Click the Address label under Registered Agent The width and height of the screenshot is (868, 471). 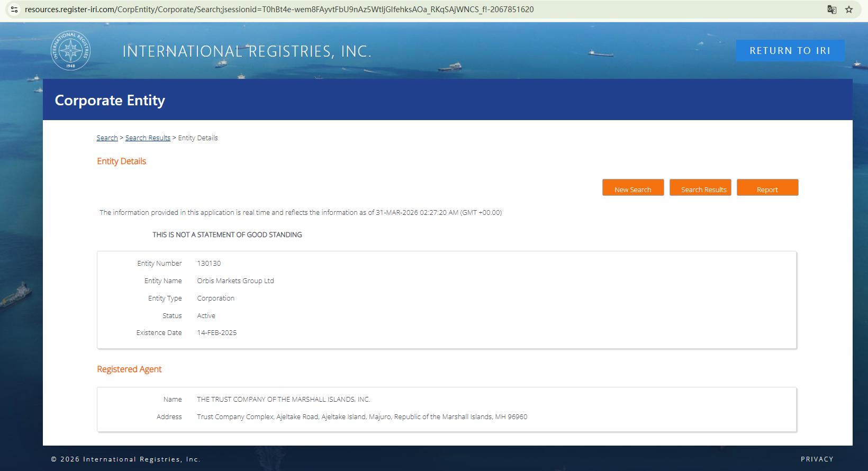(169, 417)
